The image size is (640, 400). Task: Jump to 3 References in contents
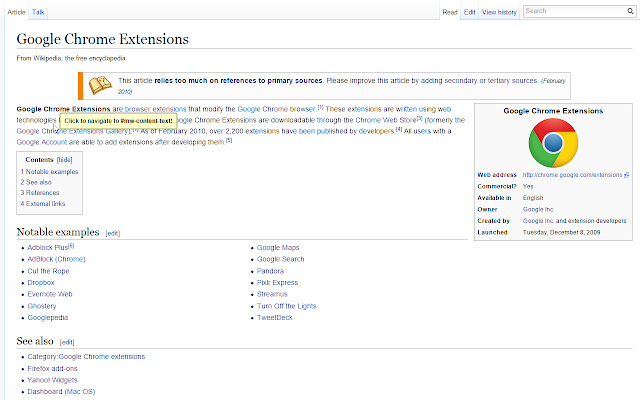click(40, 193)
